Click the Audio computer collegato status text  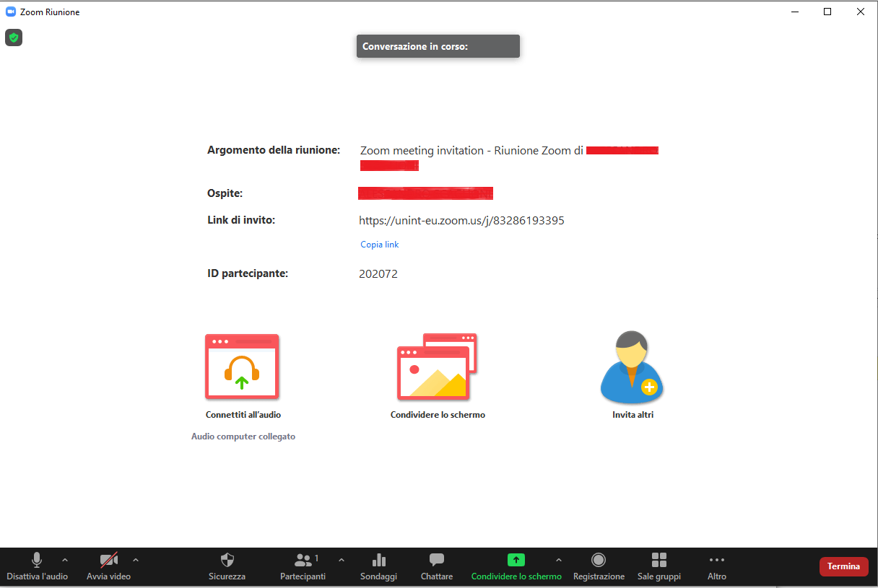[x=243, y=436]
